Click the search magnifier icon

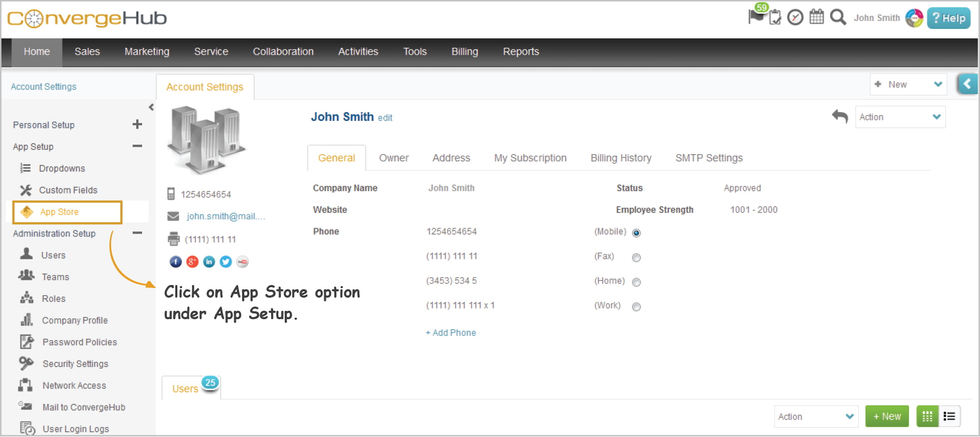coord(838,17)
